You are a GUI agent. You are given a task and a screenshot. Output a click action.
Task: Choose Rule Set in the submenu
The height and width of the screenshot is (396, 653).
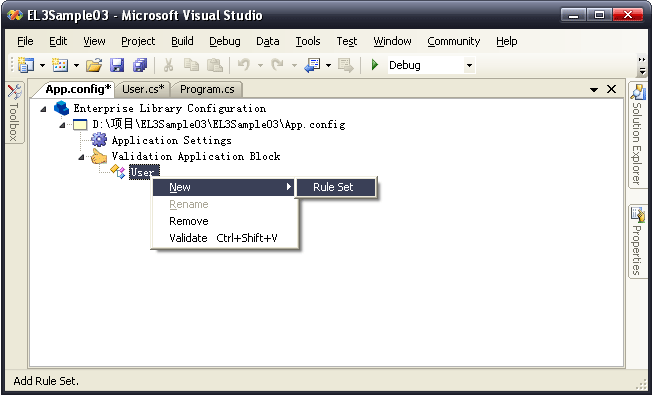[x=336, y=187]
